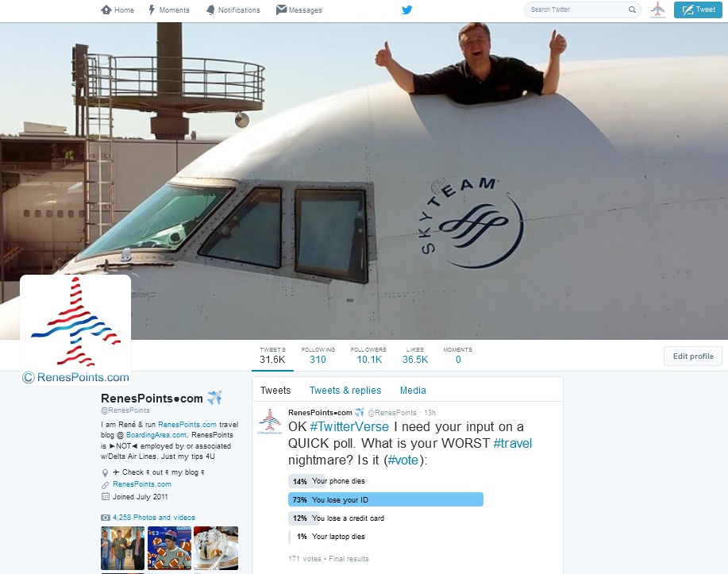
Task: Open Moments via the lightning bolt icon
Action: pyautogui.click(x=152, y=10)
